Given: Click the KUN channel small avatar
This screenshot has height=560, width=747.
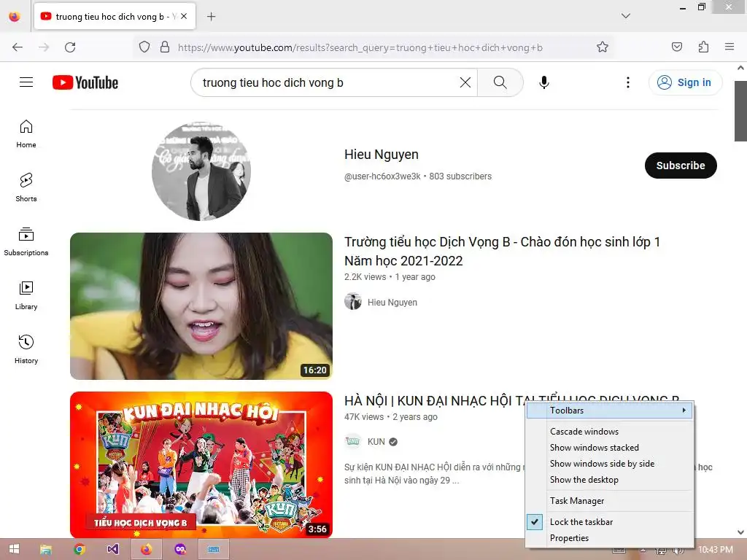Looking at the screenshot, I should point(353,441).
